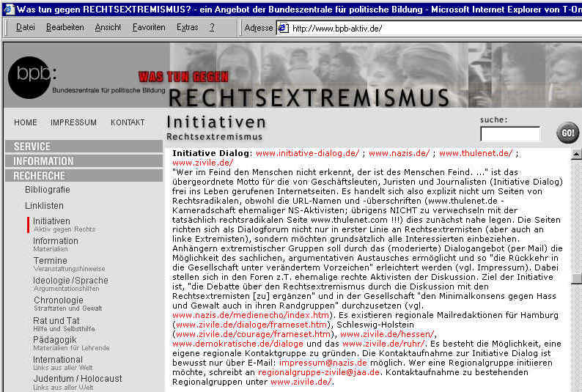Select Chronologie Straftaten und Gewalt

tap(67, 303)
